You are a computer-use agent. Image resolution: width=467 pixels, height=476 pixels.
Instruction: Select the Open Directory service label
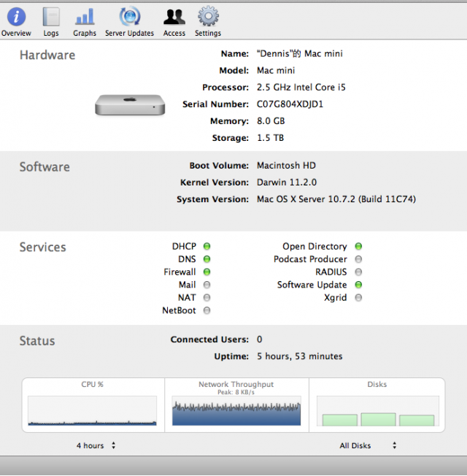pos(314,246)
